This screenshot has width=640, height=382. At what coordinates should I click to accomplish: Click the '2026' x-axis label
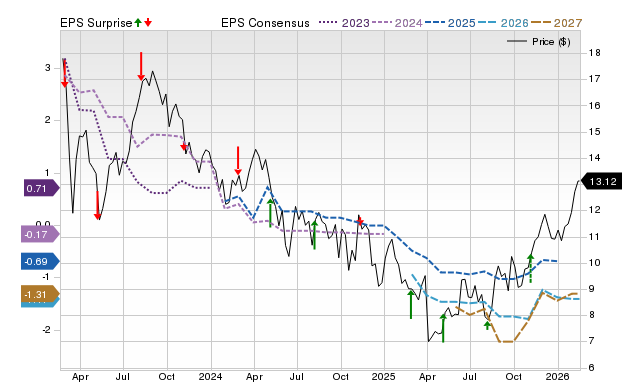coord(557,376)
